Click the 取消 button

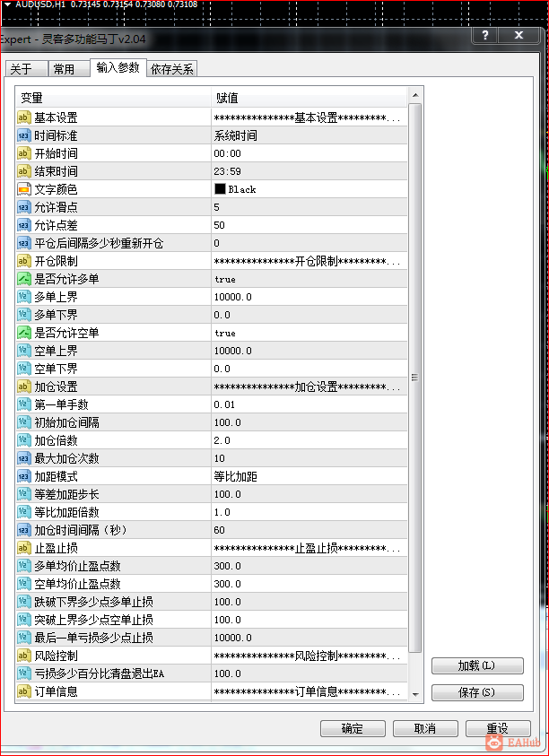coord(425,728)
